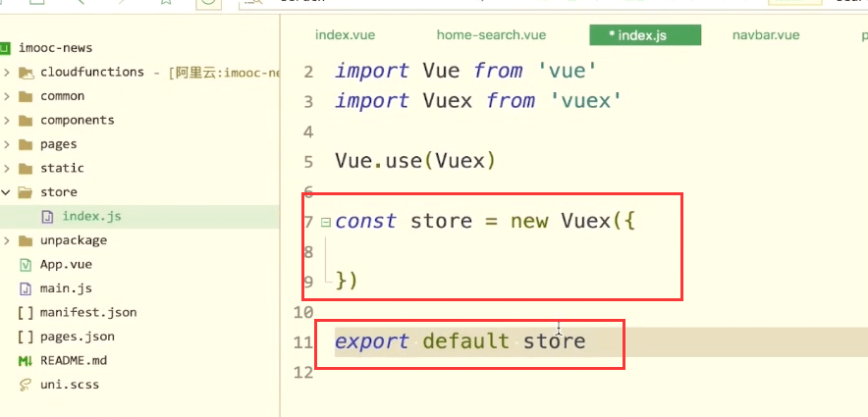Click line number 2 in gutter
This screenshot has width=868, height=417.
click(308, 73)
